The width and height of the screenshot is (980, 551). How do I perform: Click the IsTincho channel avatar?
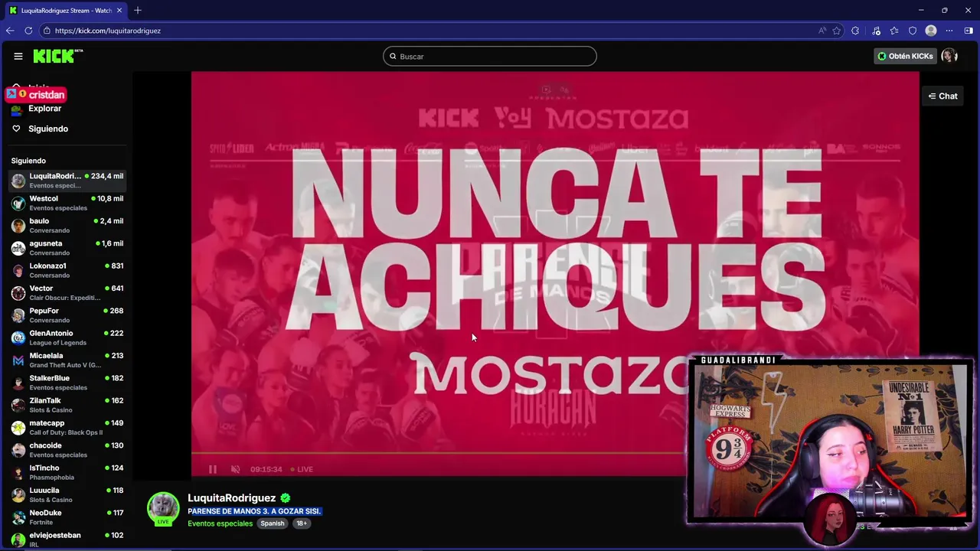18,472
